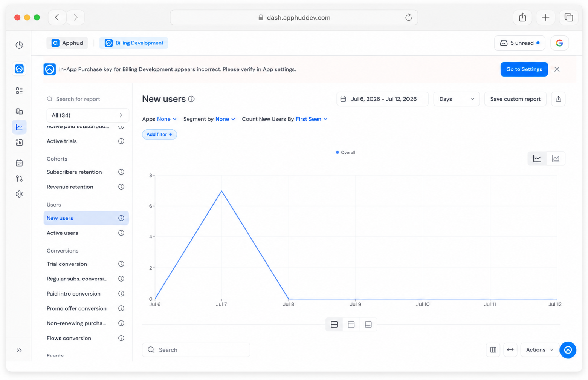Open the Days granularity dropdown
This screenshot has width=588, height=380.
[x=456, y=99]
